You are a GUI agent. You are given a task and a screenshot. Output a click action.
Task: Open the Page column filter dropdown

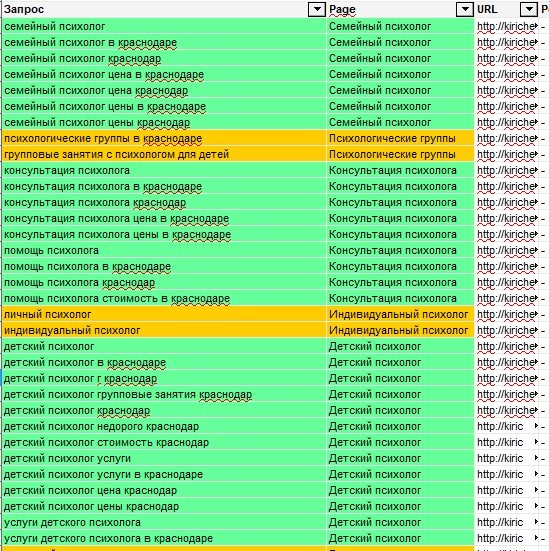point(464,9)
